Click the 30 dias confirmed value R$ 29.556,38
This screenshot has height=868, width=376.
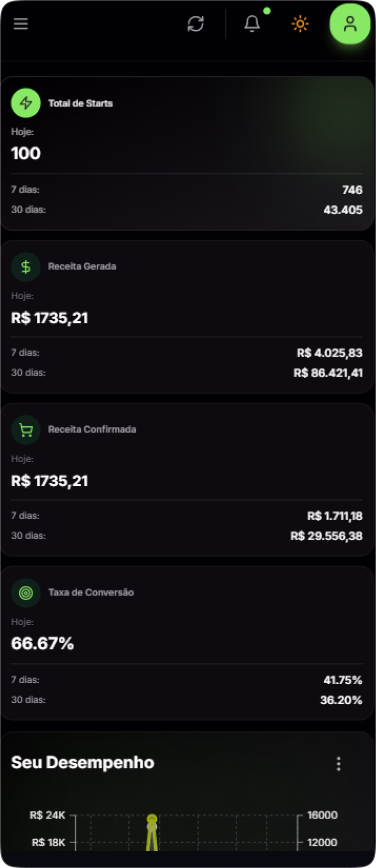pyautogui.click(x=326, y=536)
